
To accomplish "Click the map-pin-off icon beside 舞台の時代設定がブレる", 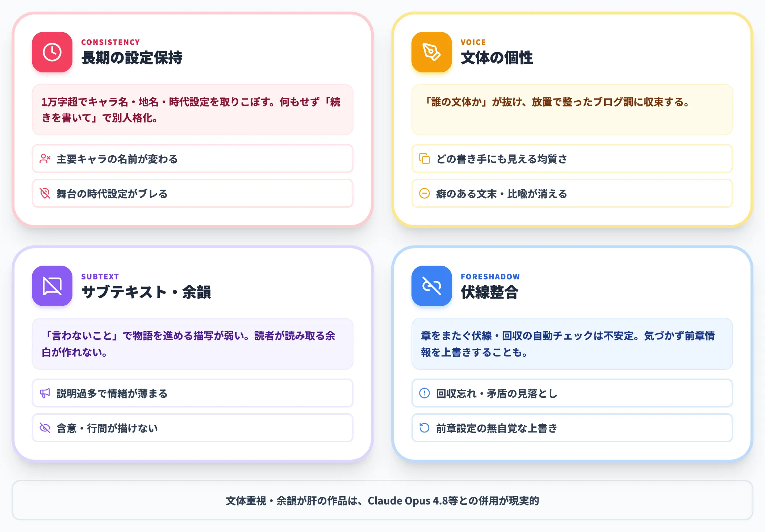I will tap(45, 193).
